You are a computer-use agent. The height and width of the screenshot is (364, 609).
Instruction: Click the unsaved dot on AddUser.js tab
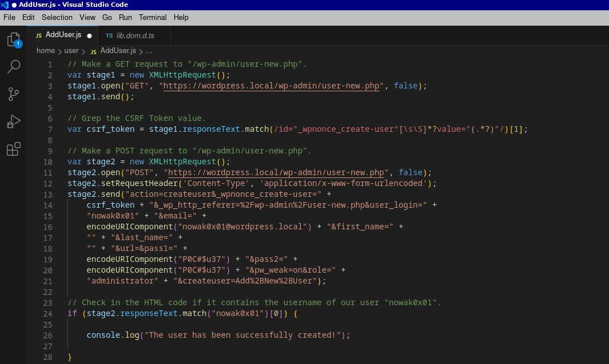[89, 36]
